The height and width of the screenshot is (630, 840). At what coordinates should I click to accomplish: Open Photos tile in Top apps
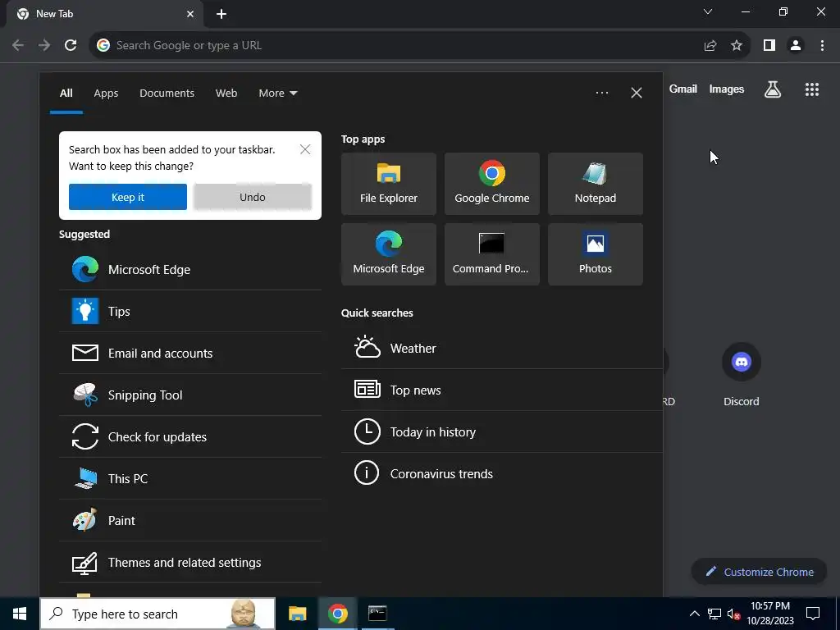pyautogui.click(x=596, y=254)
